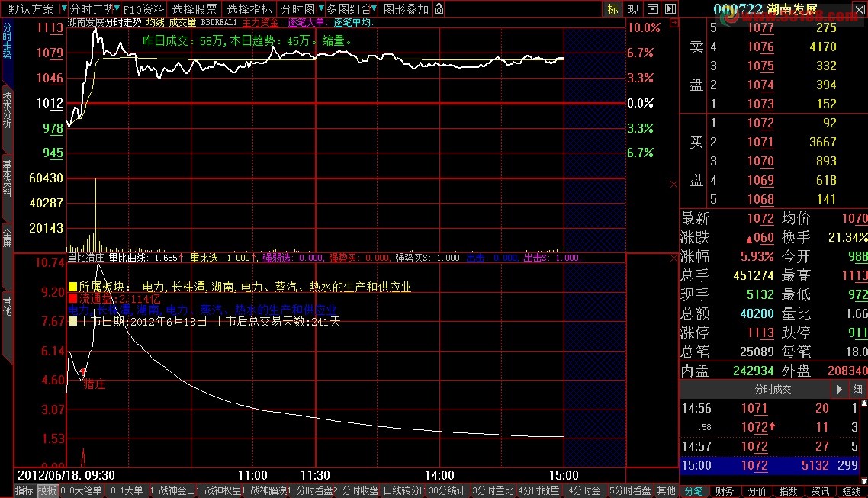
Task: Select the 1-战神金山 template tab
Action: [172, 490]
